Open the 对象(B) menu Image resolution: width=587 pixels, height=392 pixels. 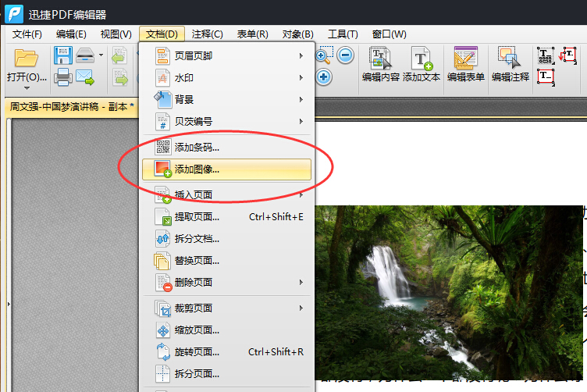297,34
